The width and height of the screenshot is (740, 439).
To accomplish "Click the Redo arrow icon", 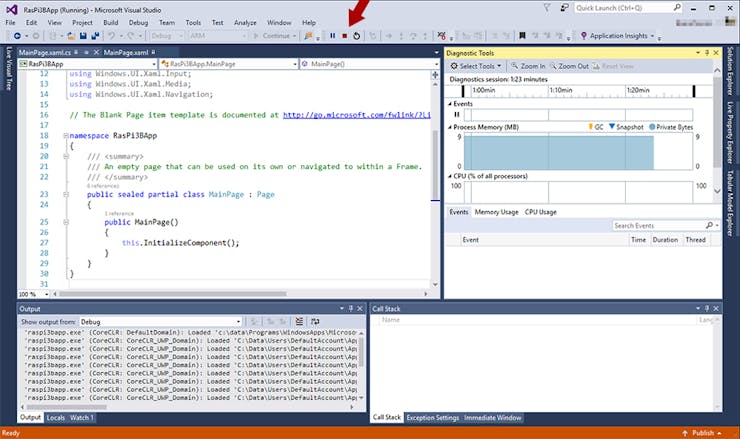I will tap(131, 36).
